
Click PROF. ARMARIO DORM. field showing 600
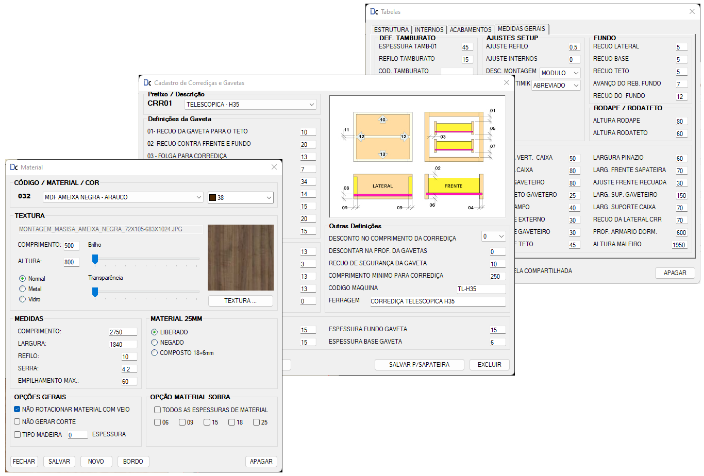[680, 232]
